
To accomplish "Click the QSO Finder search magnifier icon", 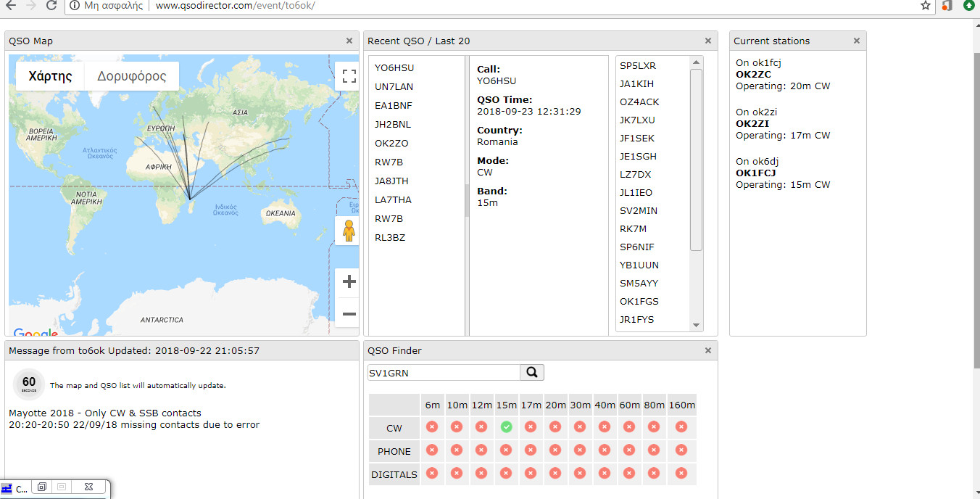I will [532, 372].
